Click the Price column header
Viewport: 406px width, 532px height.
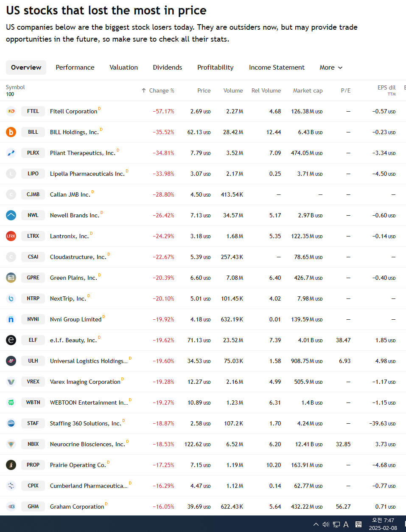tap(204, 90)
